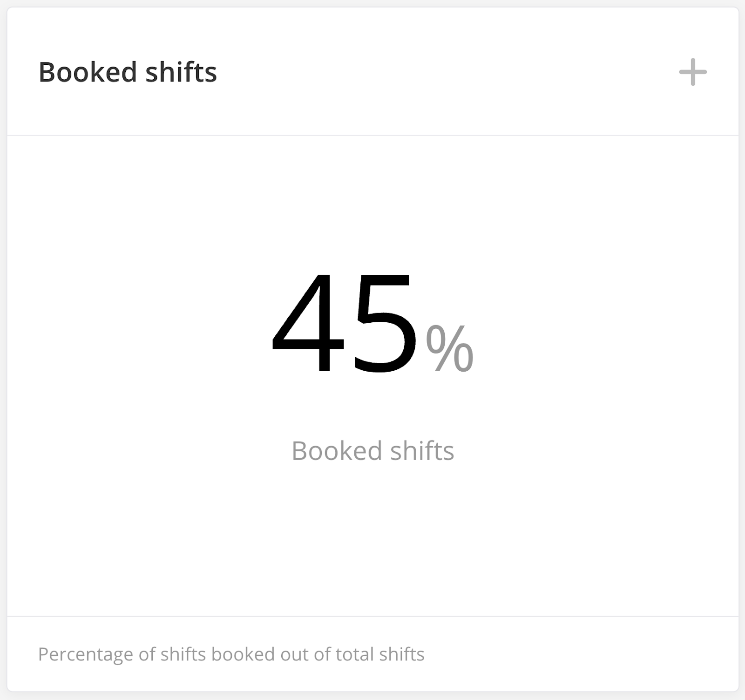The width and height of the screenshot is (745, 700).
Task: Click the gray percent symbol beside 45
Action: click(449, 348)
